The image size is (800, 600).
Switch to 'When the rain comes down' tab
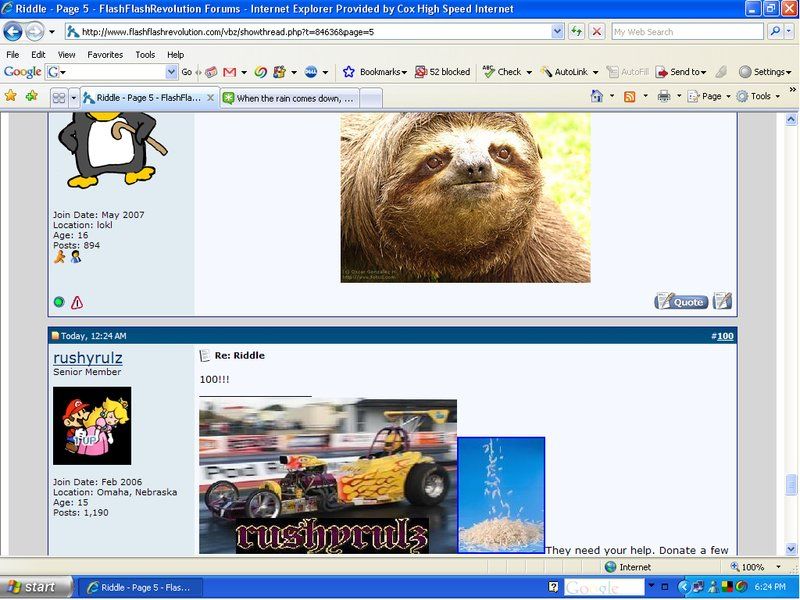point(290,98)
